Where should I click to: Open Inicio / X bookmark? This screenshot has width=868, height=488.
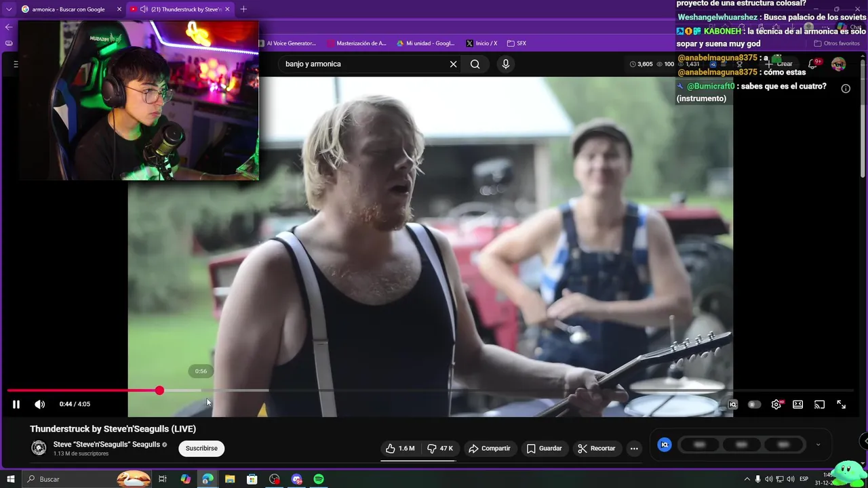481,43
